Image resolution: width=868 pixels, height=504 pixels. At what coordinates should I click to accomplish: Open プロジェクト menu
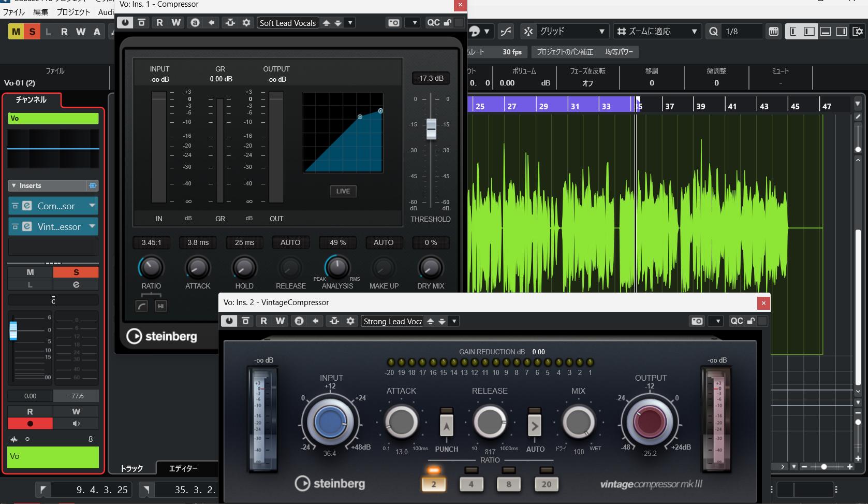coord(73,12)
